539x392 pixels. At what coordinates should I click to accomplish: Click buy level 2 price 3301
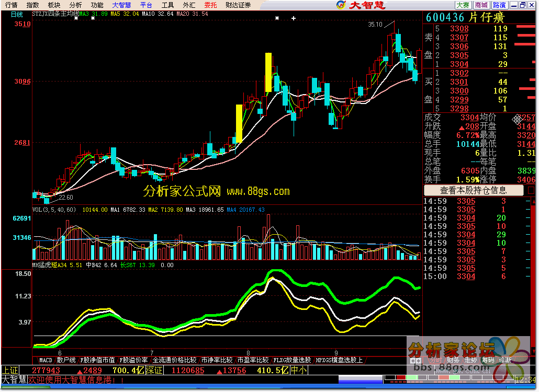[x=459, y=82]
